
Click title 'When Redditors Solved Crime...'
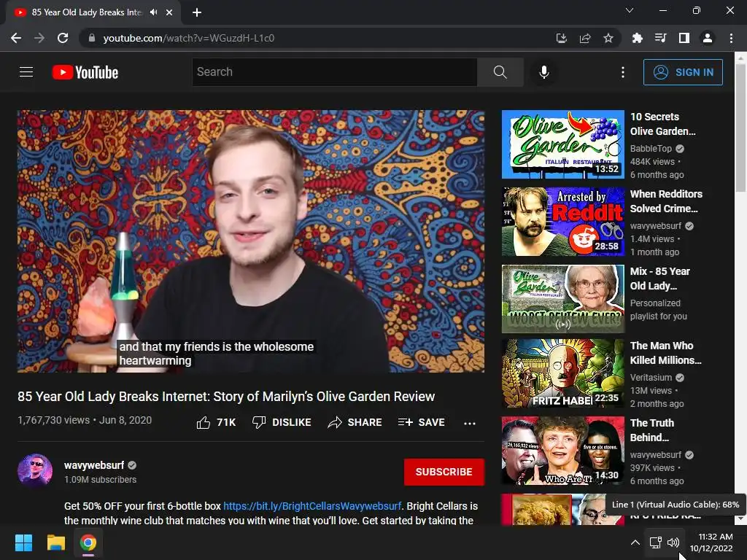[666, 201]
